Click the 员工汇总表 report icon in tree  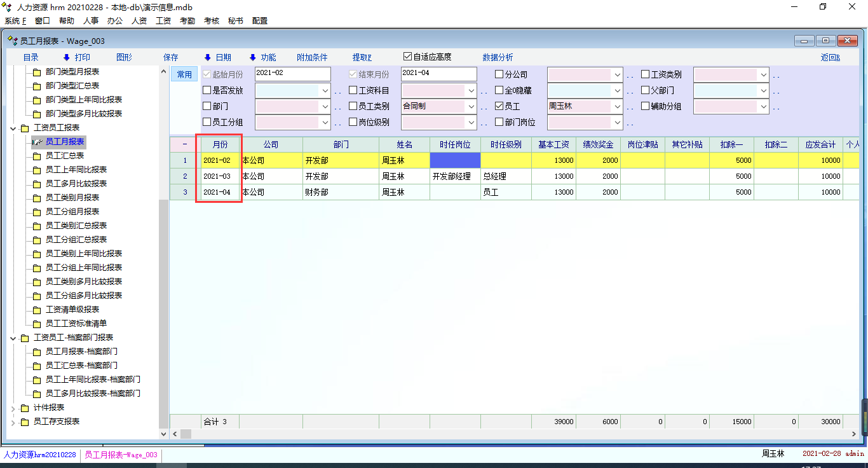[x=36, y=156]
